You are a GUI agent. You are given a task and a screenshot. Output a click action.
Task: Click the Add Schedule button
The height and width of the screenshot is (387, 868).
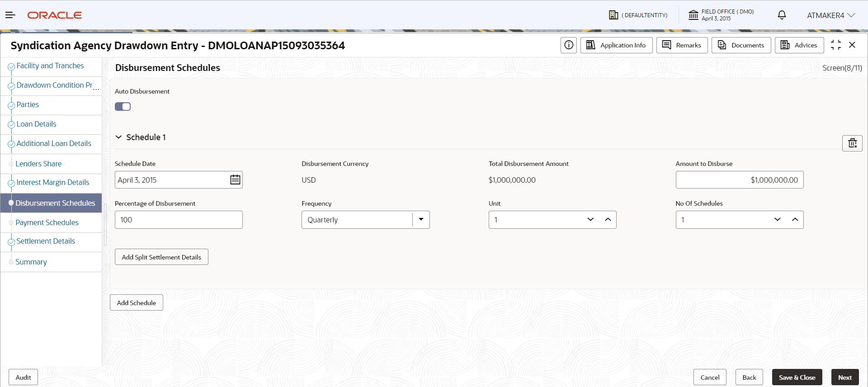point(137,302)
